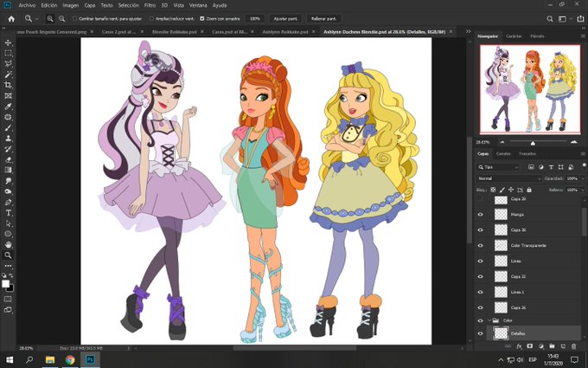Open the Capas panel menu

[582, 154]
